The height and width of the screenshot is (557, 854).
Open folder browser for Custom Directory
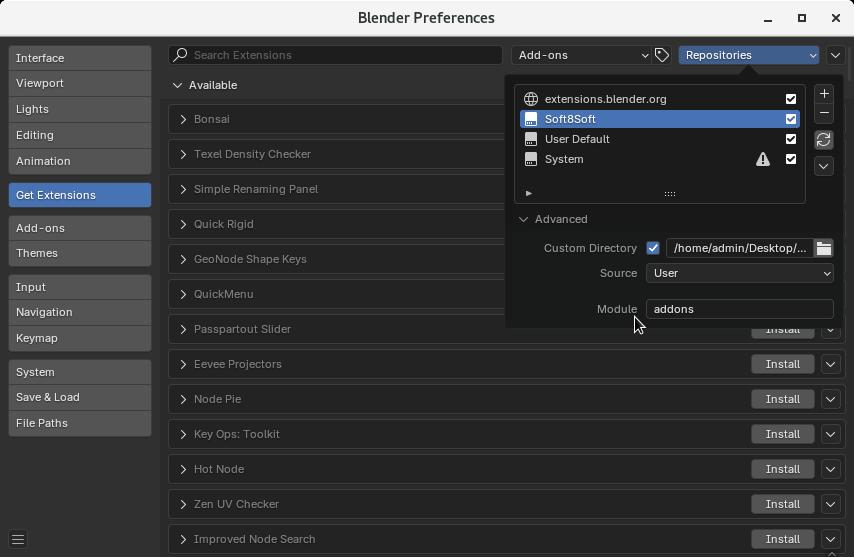click(824, 248)
